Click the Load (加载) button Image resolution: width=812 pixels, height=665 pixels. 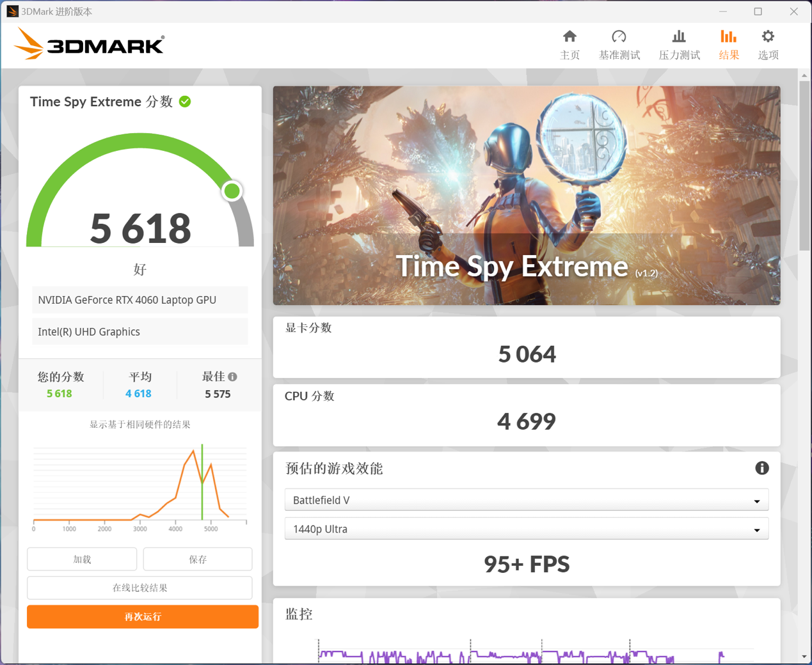[x=82, y=559]
